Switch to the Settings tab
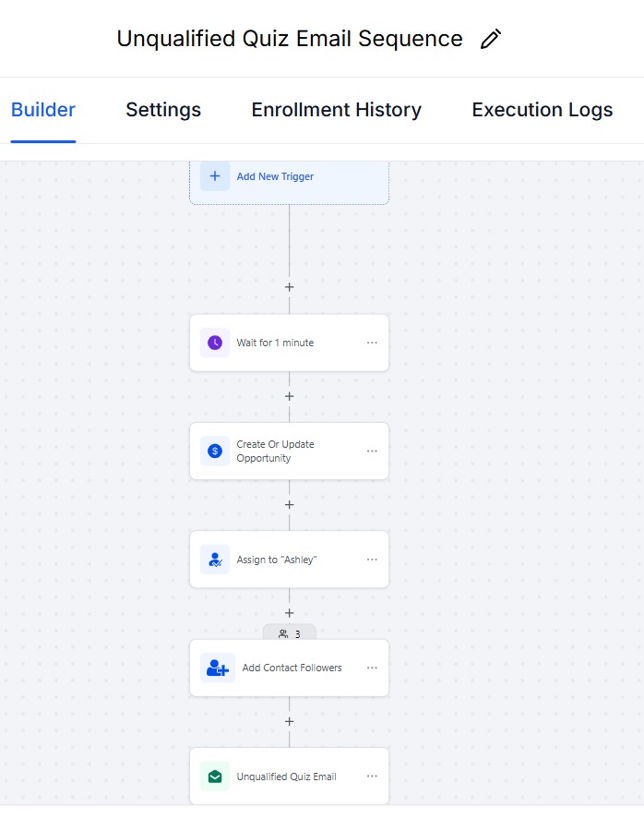Image resolution: width=644 pixels, height=819 pixels. point(163,110)
